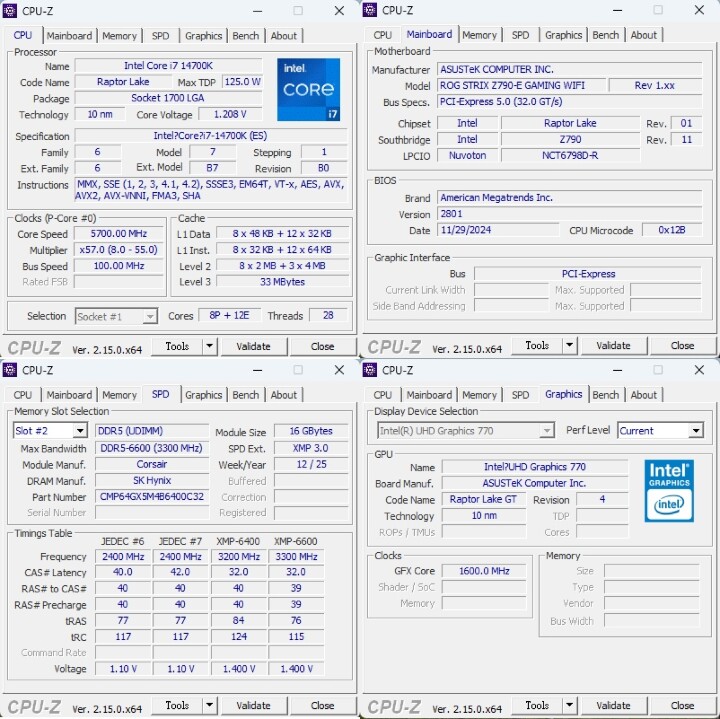Click the Part Number CMP64GX5M4B6400C32 field
This screenshot has height=719, width=720.
[152, 497]
